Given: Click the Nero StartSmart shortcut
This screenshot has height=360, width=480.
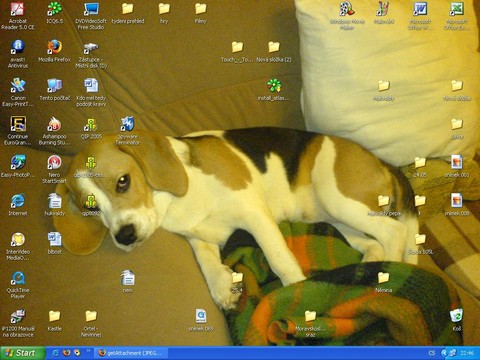Looking at the screenshot, I should point(54,169).
